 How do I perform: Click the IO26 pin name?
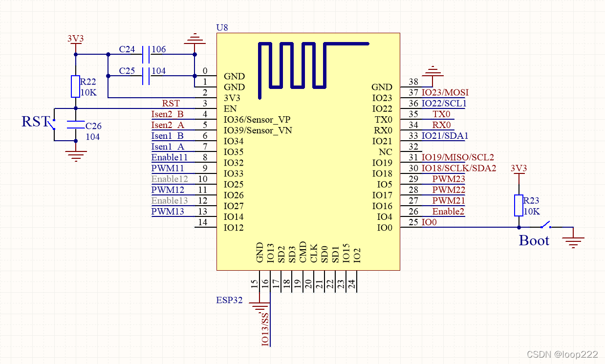[x=234, y=195]
